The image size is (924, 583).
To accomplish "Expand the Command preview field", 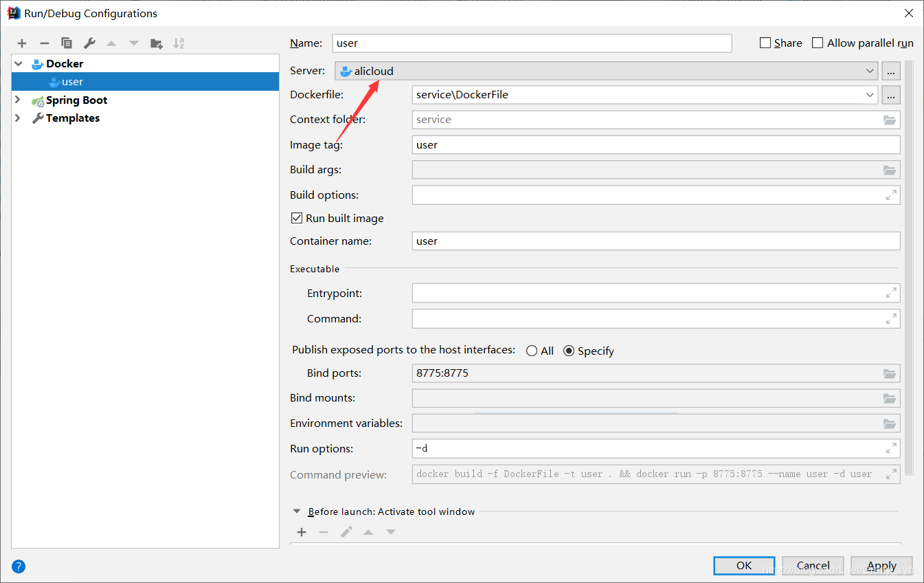I will [x=891, y=474].
